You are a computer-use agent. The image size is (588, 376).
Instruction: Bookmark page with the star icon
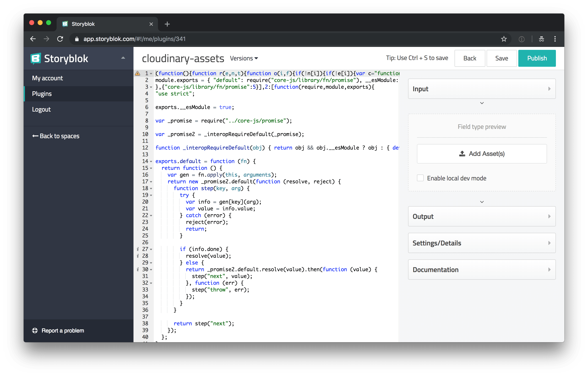click(x=504, y=39)
